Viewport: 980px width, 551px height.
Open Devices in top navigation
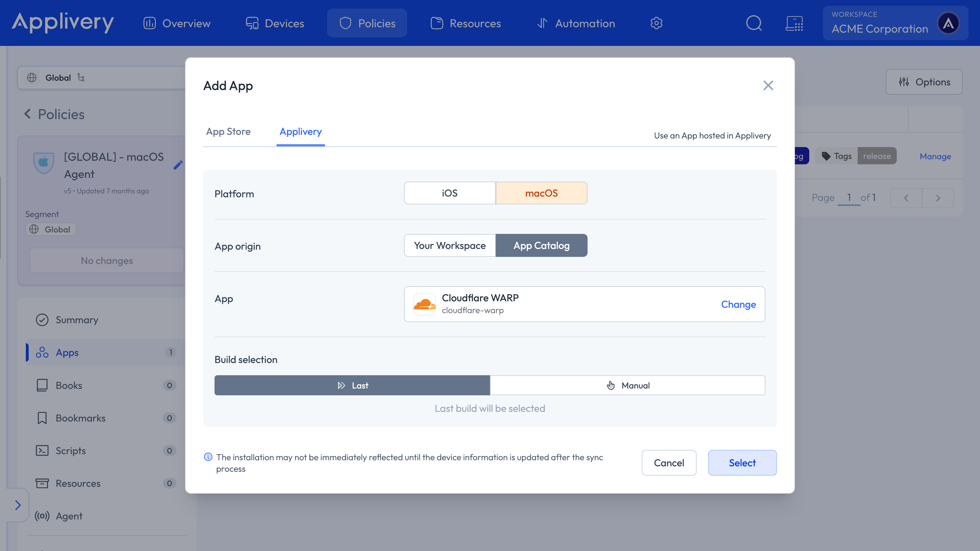coord(275,23)
